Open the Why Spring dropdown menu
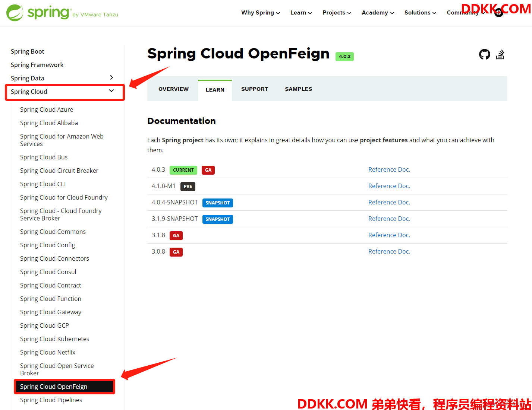Screen dimensions: 532x410 [261, 13]
